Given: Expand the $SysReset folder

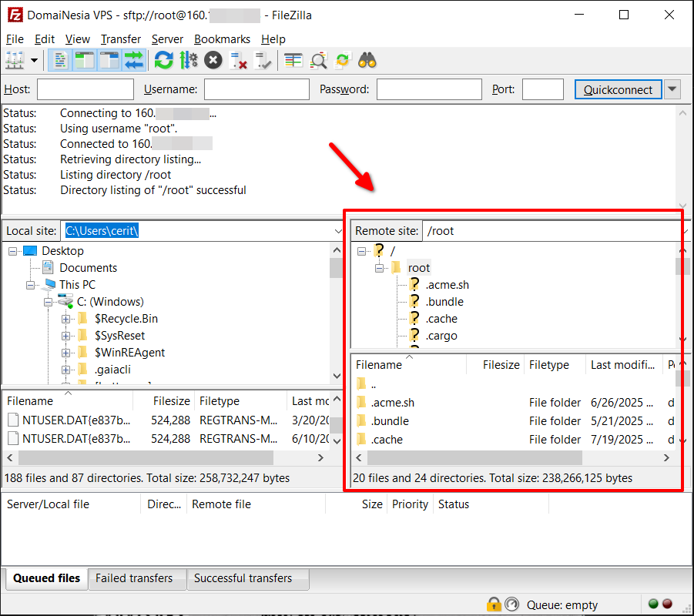Looking at the screenshot, I should tap(65, 336).
